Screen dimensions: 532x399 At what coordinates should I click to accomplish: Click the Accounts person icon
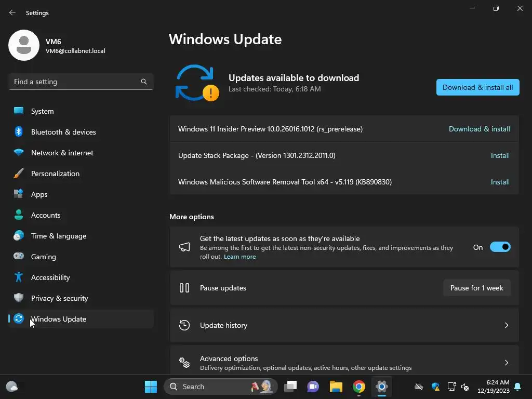19,215
